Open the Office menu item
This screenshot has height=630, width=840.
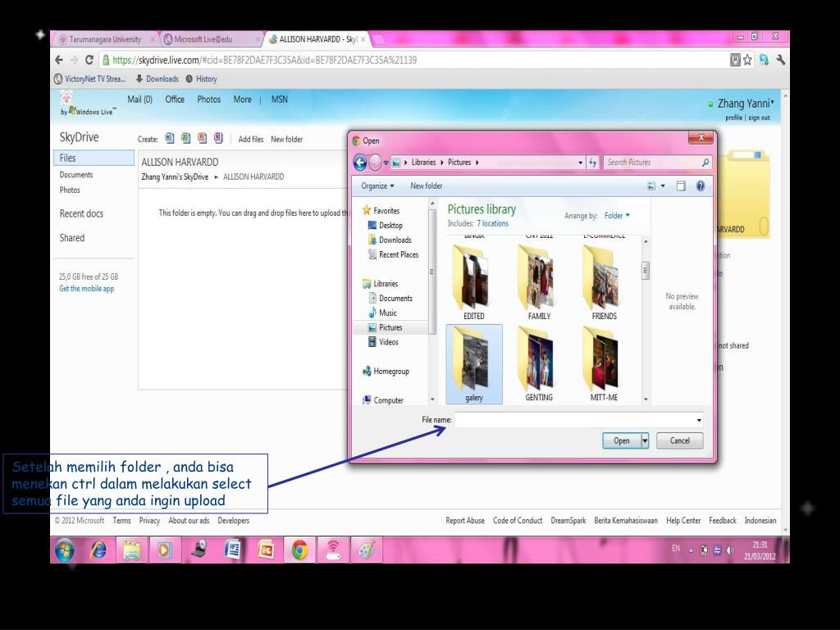click(x=175, y=99)
